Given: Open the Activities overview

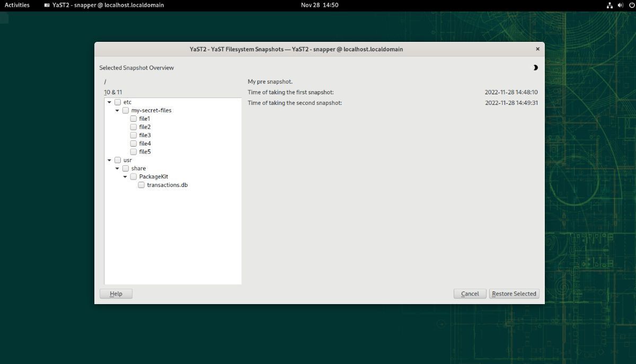Looking at the screenshot, I should (17, 5).
